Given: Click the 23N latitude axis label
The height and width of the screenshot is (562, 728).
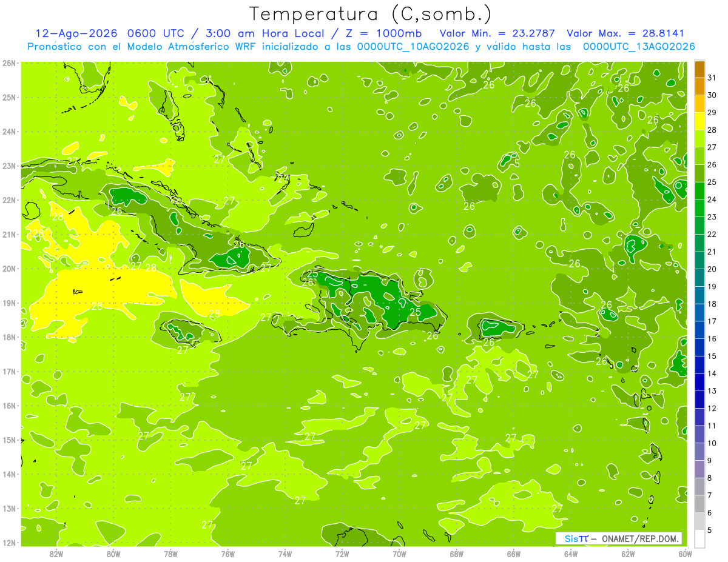Looking at the screenshot, I should pos(9,166).
